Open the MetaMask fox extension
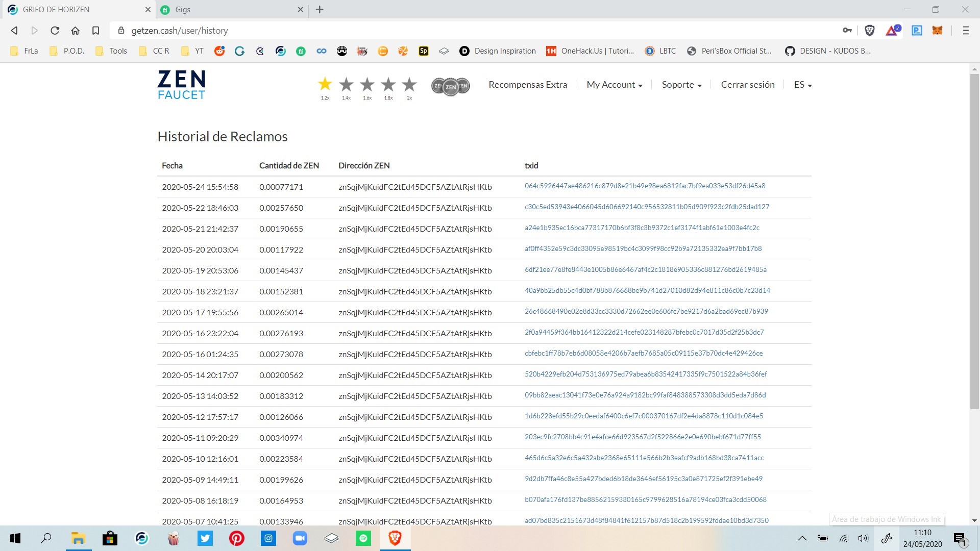Screen dimensions: 980x551 937,31
